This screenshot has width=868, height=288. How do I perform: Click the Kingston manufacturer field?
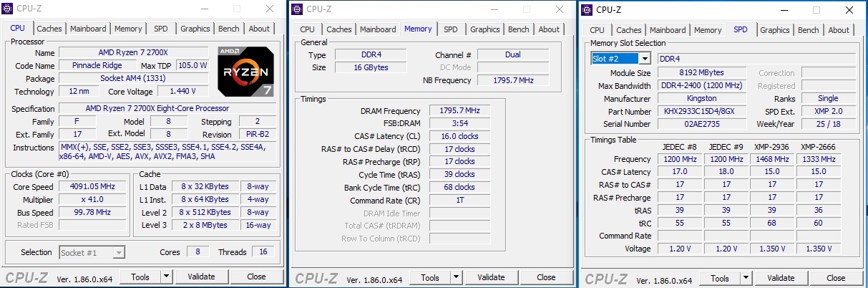pos(701,99)
